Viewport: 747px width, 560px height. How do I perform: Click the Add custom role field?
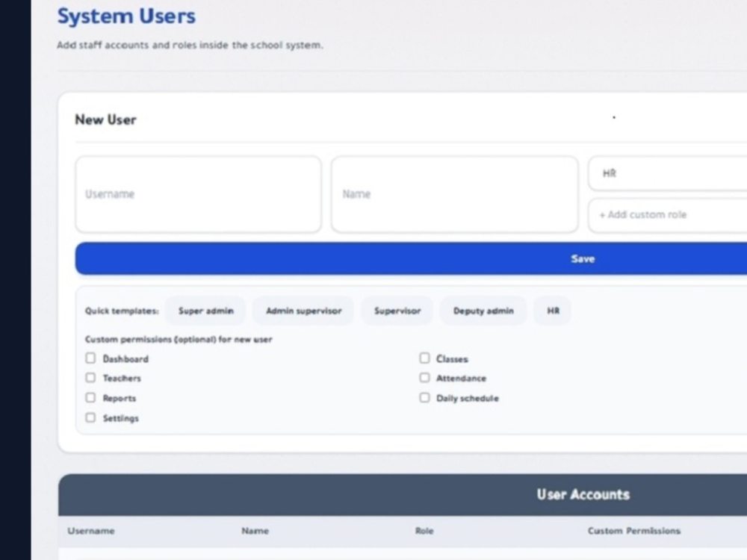click(x=667, y=215)
